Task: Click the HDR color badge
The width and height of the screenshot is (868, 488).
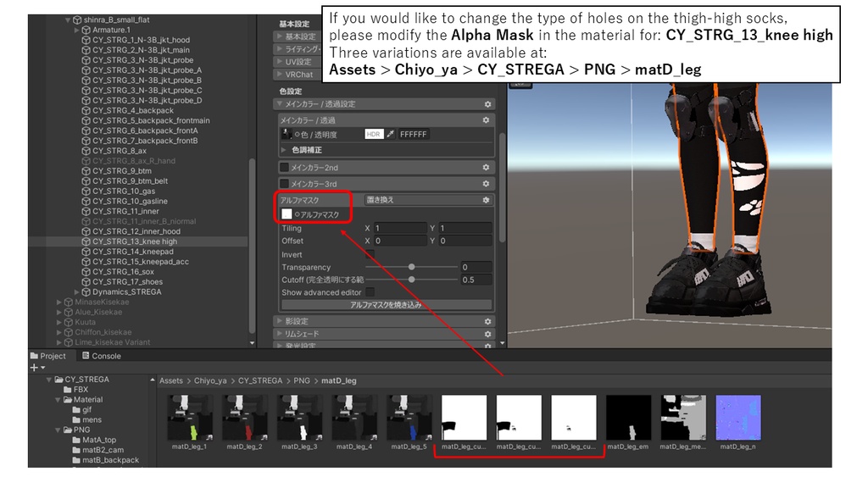Action: pyautogui.click(x=374, y=134)
